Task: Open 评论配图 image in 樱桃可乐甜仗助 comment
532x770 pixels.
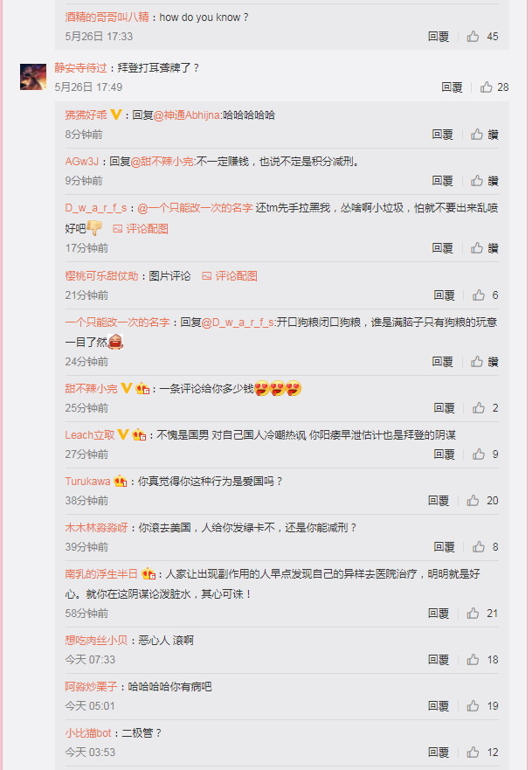Action: pos(230,276)
